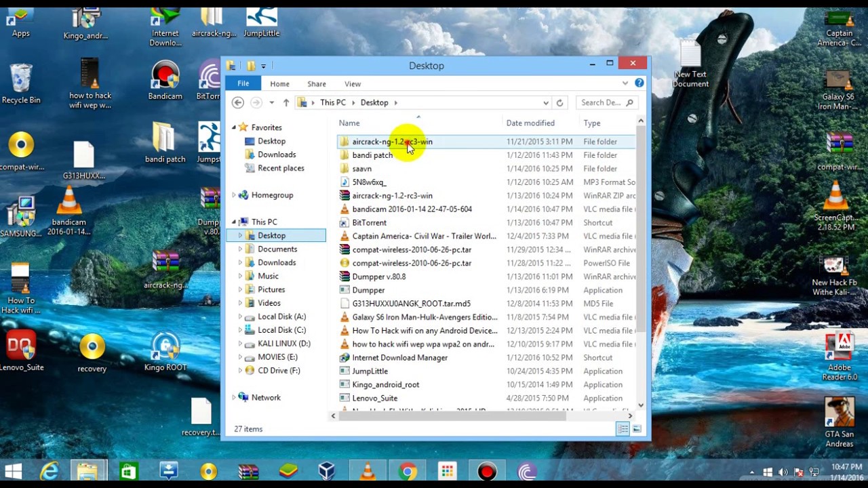Select the bandi patch folder row

(x=486, y=155)
